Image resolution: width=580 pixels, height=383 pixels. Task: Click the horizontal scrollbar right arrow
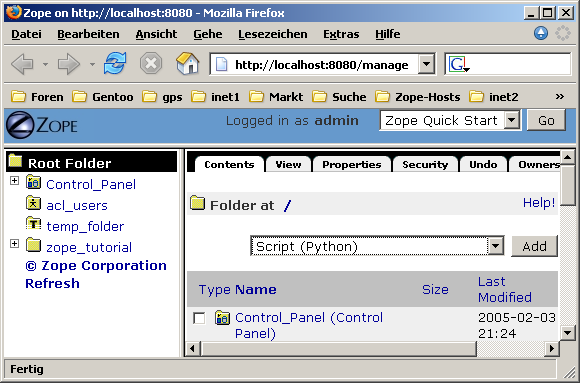pyautogui.click(x=552, y=348)
